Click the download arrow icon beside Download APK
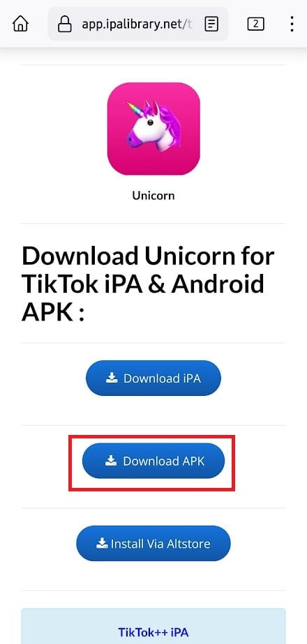307x644 pixels. click(x=111, y=461)
